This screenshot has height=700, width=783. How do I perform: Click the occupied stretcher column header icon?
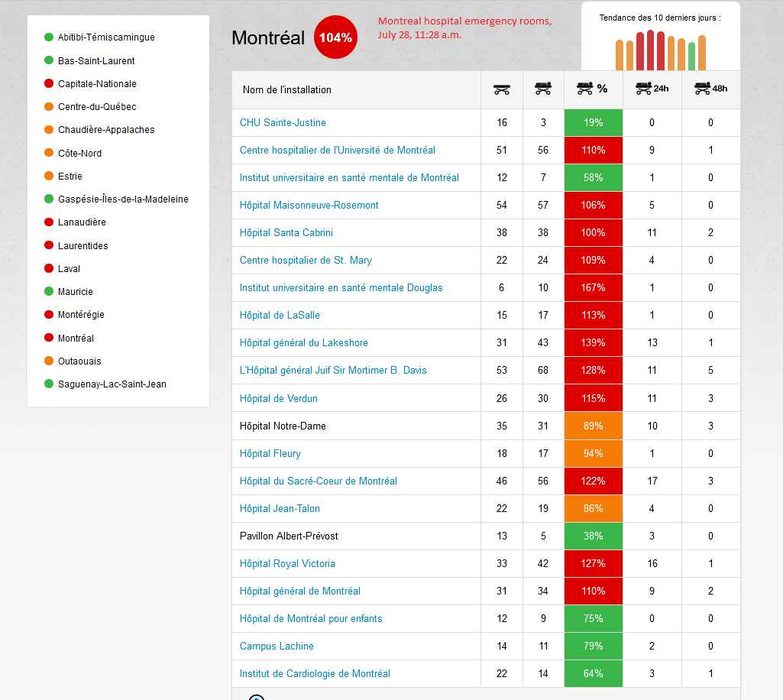[543, 89]
